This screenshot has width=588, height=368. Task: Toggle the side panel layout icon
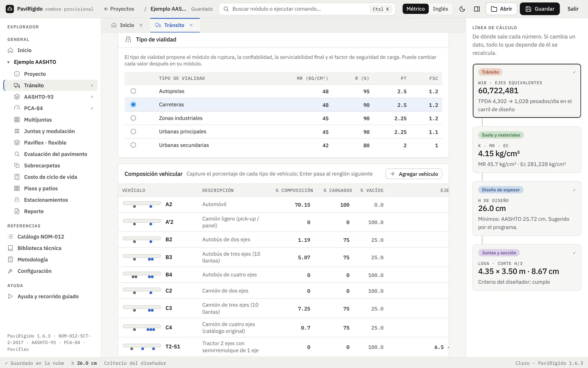477,9
